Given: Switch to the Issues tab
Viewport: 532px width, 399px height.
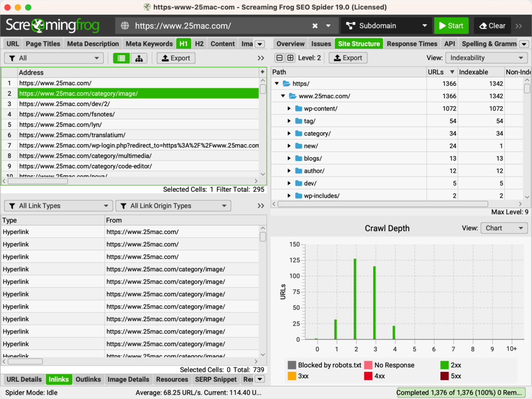Looking at the screenshot, I should tap(321, 44).
